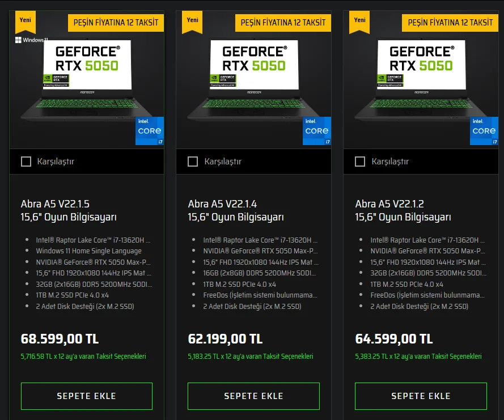Tick Karşılaştır checkbox for Abra A5 V22.1.4
The width and height of the screenshot is (504, 420).
(x=193, y=162)
